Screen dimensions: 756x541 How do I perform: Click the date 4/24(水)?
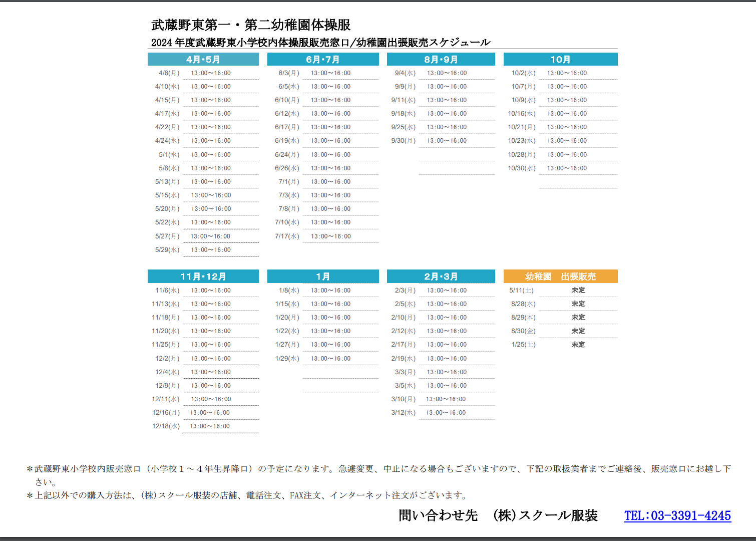tap(167, 141)
